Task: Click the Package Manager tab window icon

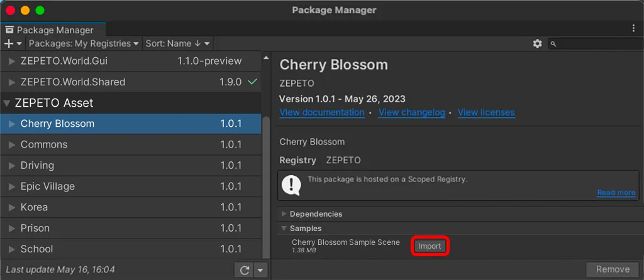Action: tap(9, 30)
